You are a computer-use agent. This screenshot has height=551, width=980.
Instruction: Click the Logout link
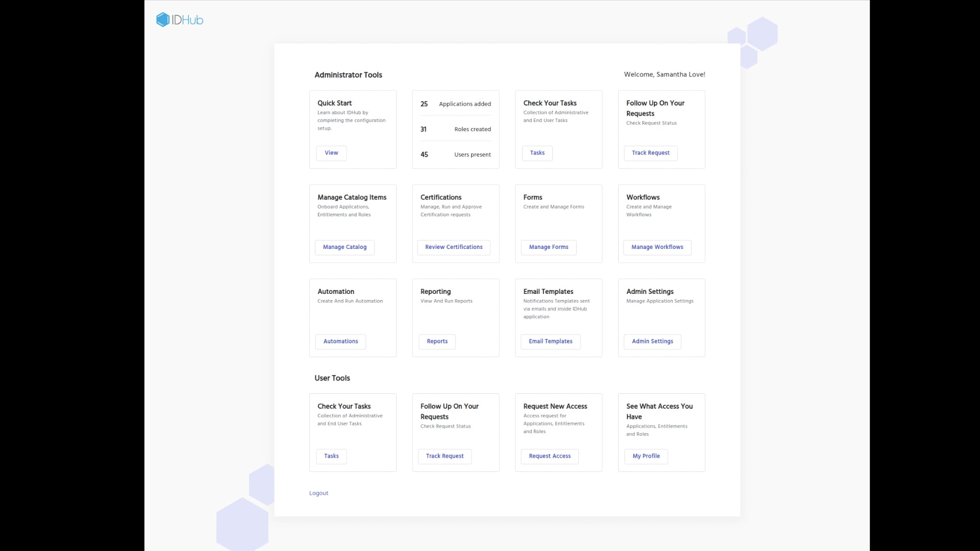click(x=318, y=493)
